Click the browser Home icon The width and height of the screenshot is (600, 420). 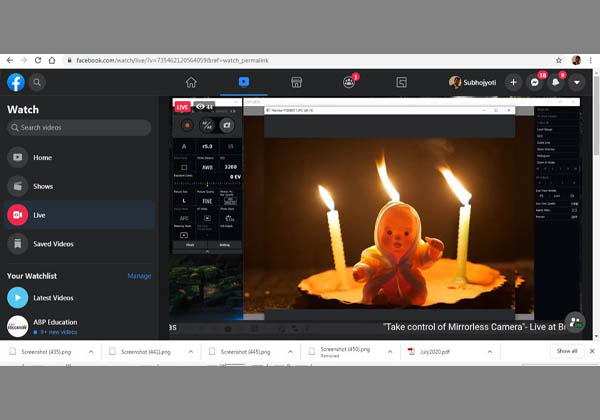point(52,60)
